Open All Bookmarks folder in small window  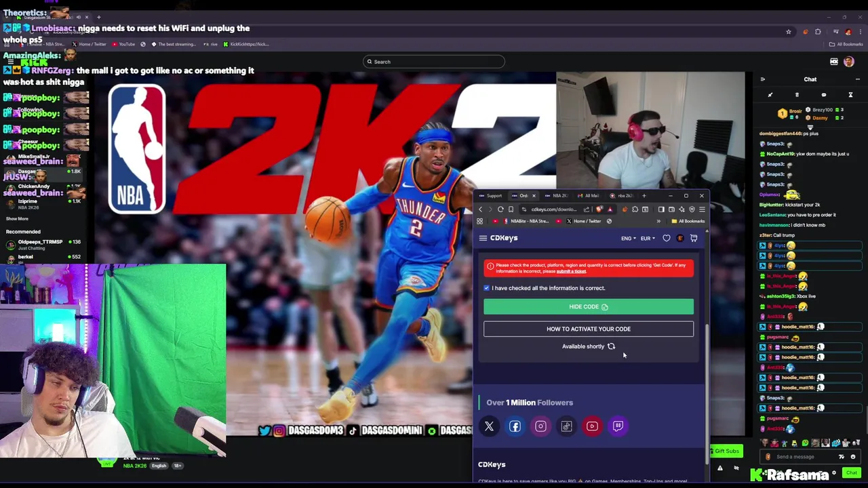pyautogui.click(x=688, y=221)
